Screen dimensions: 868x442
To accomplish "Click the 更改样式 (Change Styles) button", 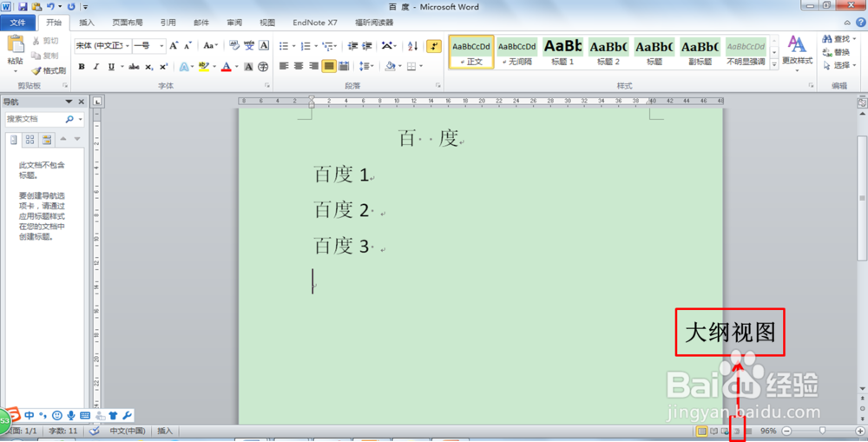I will point(797,54).
